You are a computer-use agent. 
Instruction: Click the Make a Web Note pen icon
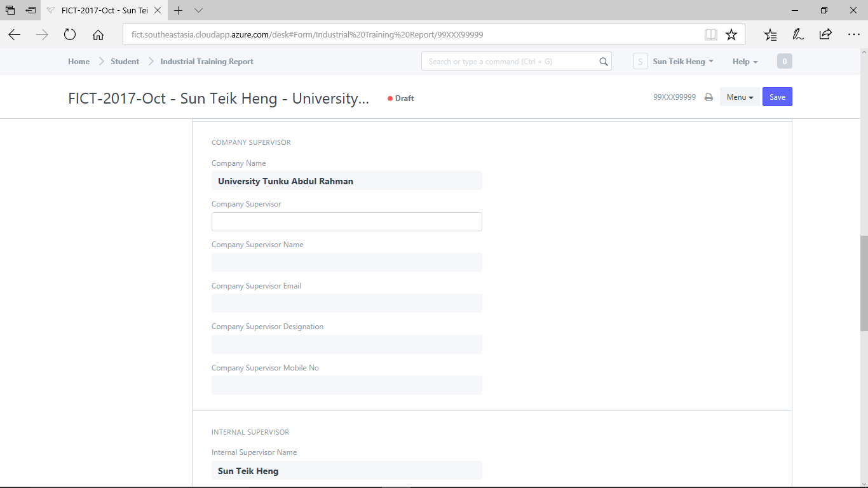tap(798, 35)
